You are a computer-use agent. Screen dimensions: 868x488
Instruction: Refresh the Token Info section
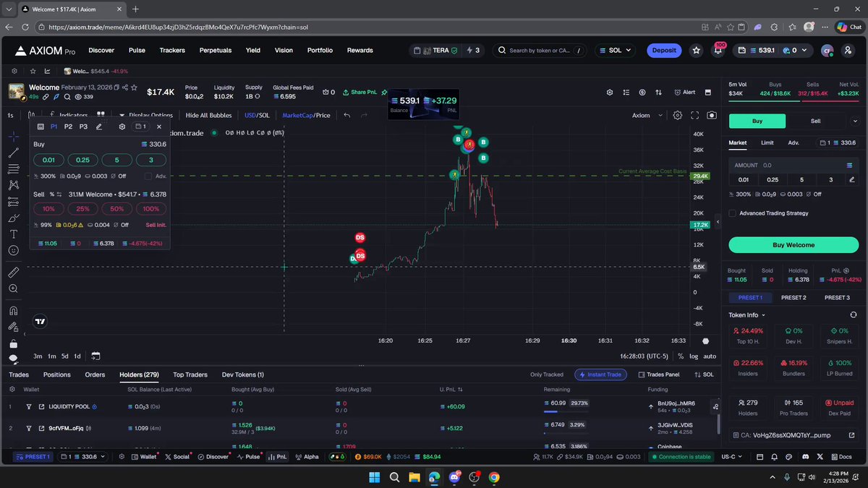854,315
